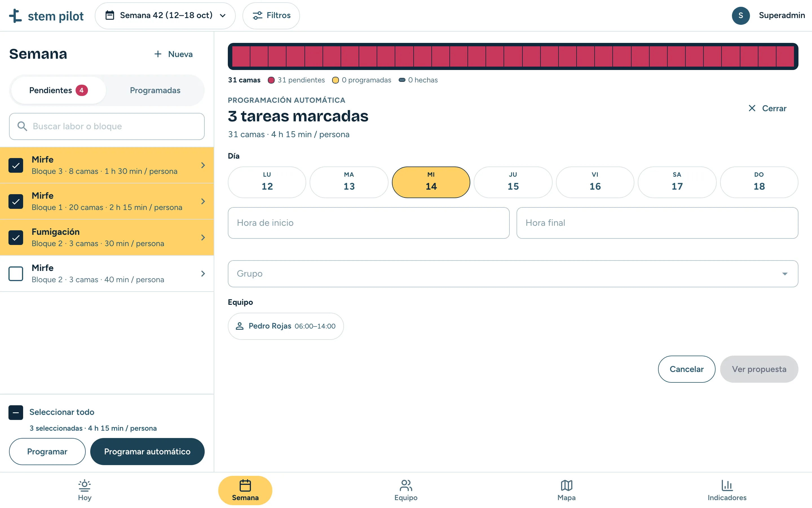Click the Programar button

[x=47, y=452]
